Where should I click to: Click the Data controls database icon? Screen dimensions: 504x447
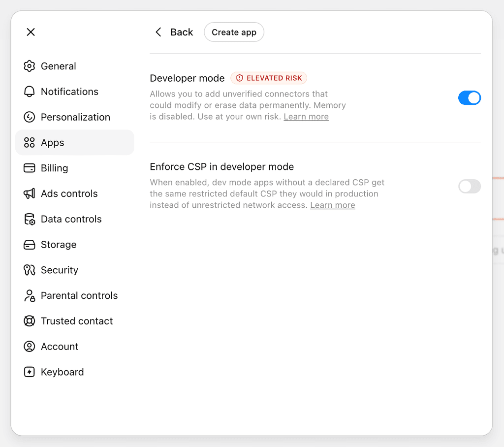tap(29, 219)
